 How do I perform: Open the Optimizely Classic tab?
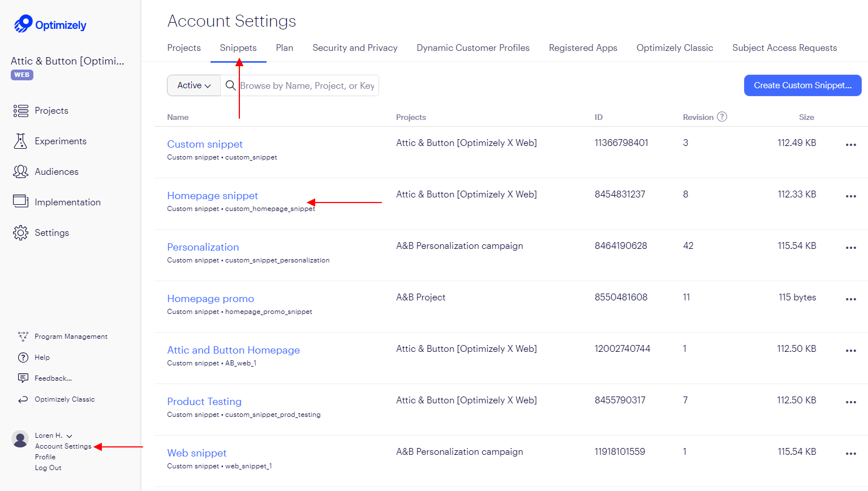tap(674, 48)
